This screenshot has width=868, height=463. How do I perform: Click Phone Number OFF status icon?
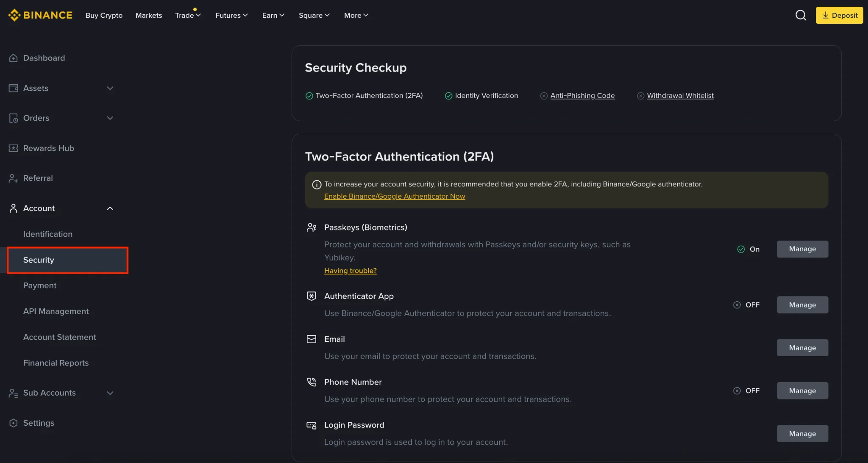click(x=737, y=391)
